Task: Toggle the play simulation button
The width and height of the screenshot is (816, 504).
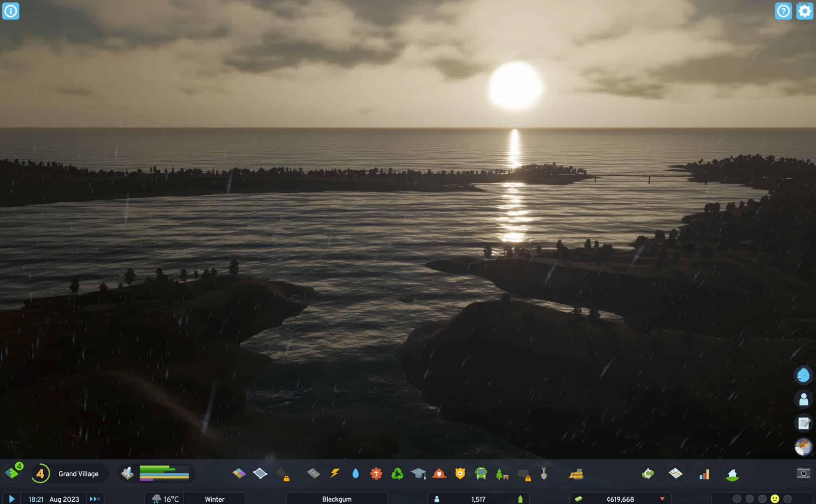Action: point(12,499)
